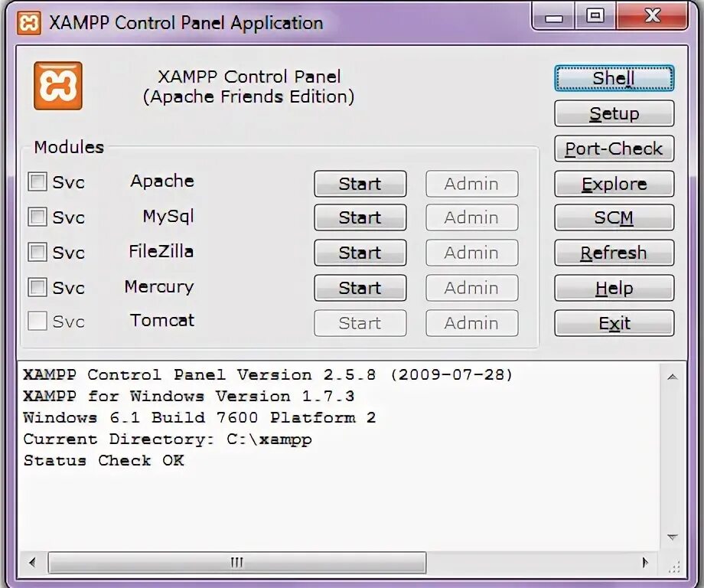Click the Exit button

tap(614, 323)
